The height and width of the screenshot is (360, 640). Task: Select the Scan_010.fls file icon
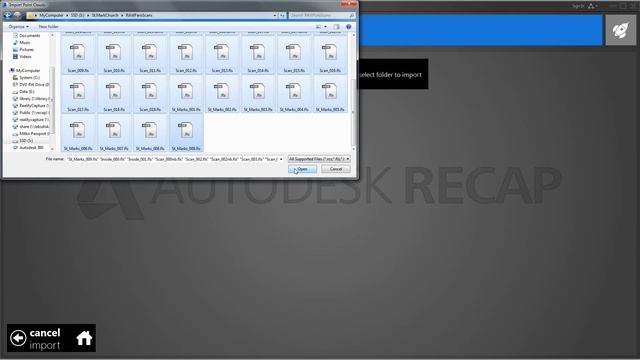pyautogui.click(x=114, y=53)
